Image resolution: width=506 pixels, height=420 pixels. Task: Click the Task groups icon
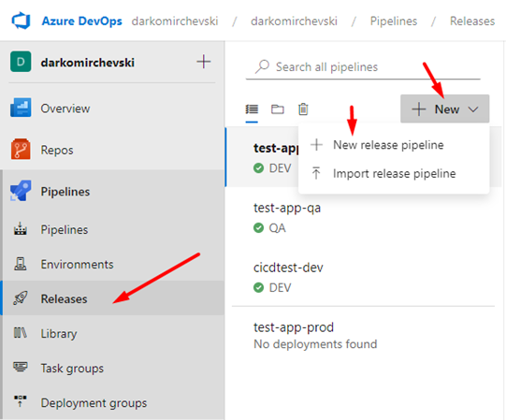(21, 367)
